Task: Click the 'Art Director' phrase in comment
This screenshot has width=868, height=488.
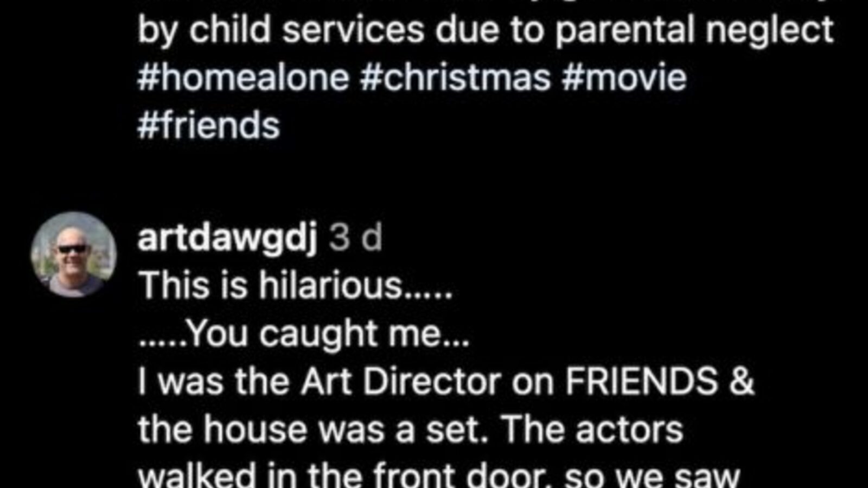Action: (x=400, y=382)
